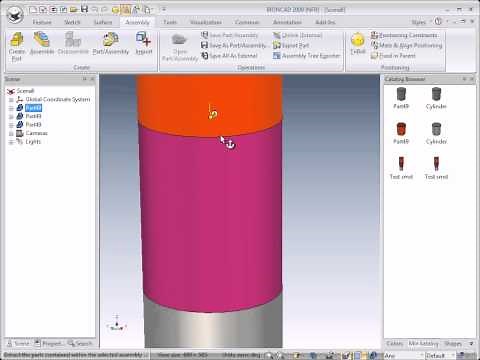Pin the Scene browser panel
The image size is (480, 360).
pyautogui.click(x=85, y=79)
